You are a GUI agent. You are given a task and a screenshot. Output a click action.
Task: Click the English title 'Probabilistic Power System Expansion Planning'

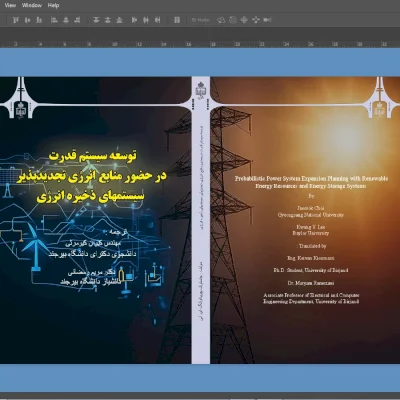312,182
